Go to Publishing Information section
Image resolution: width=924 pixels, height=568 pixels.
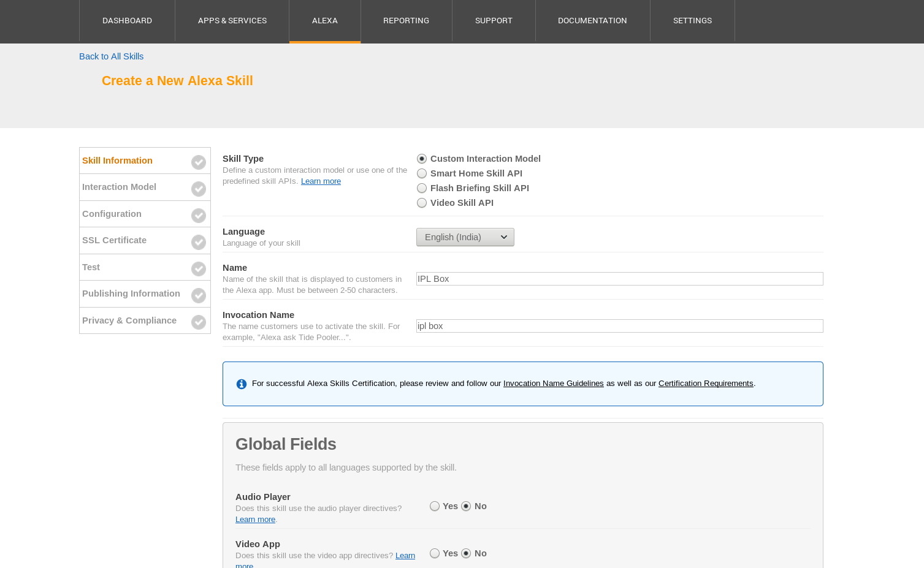tap(145, 293)
